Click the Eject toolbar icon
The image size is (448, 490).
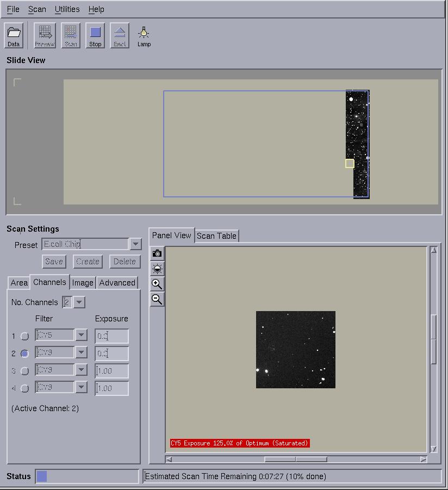(120, 36)
